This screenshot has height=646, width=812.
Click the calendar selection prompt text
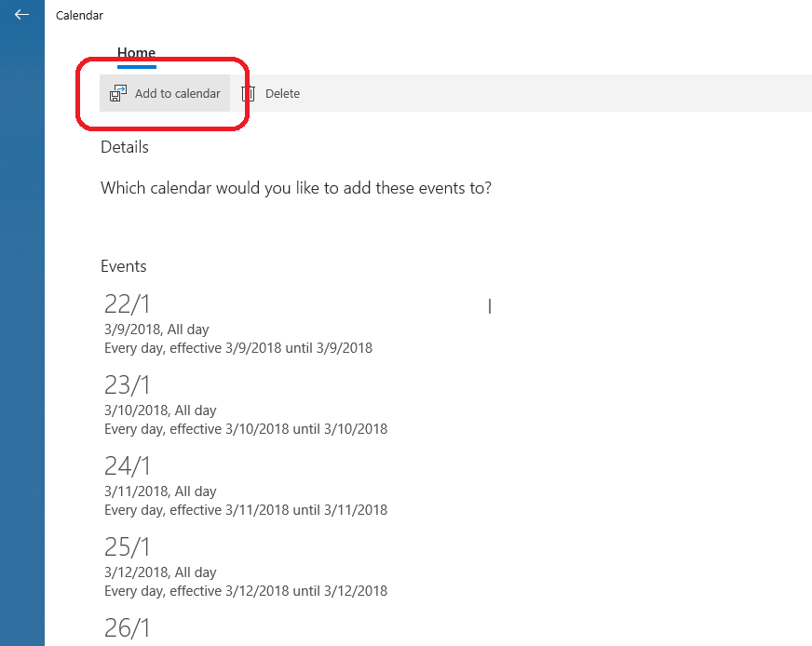pos(296,187)
